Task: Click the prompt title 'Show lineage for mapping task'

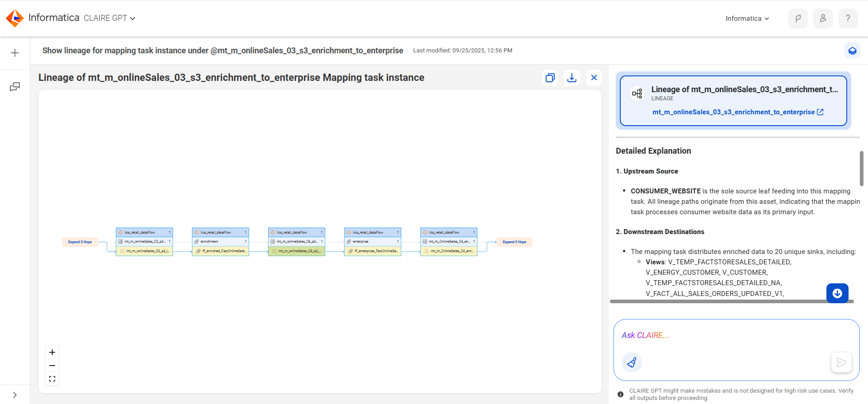Action: [222, 51]
